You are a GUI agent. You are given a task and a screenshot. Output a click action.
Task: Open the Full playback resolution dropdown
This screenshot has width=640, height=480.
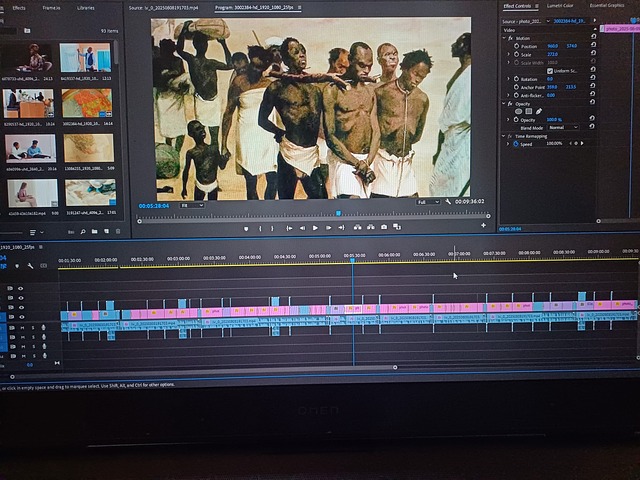click(428, 202)
